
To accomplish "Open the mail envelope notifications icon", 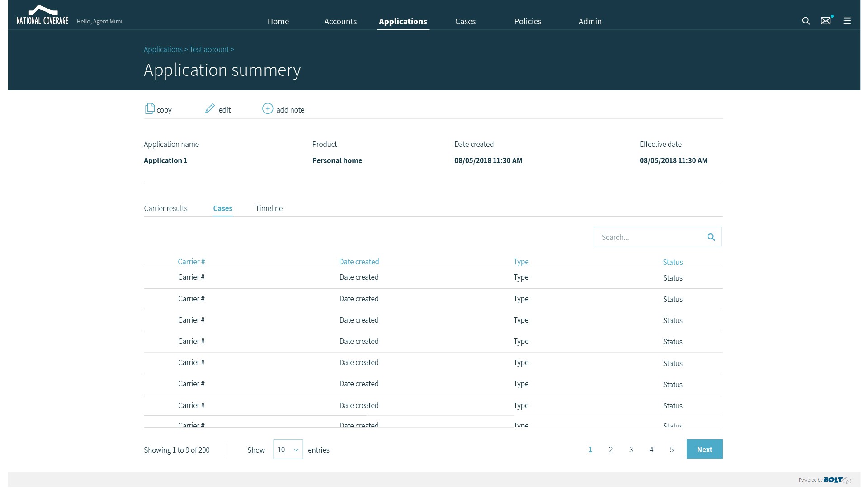I will (x=826, y=21).
